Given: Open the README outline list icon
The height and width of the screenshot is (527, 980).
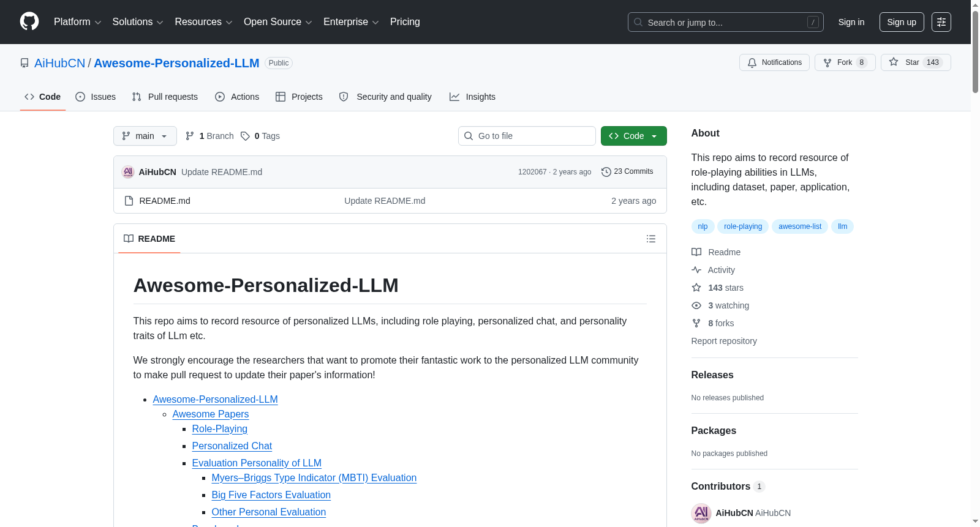Looking at the screenshot, I should coord(651,239).
